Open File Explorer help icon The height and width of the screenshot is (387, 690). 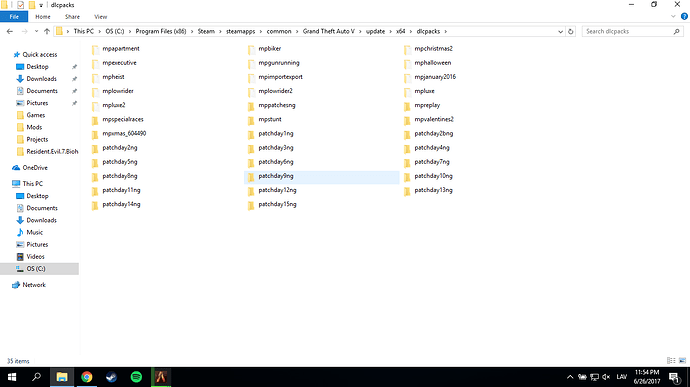pos(684,17)
